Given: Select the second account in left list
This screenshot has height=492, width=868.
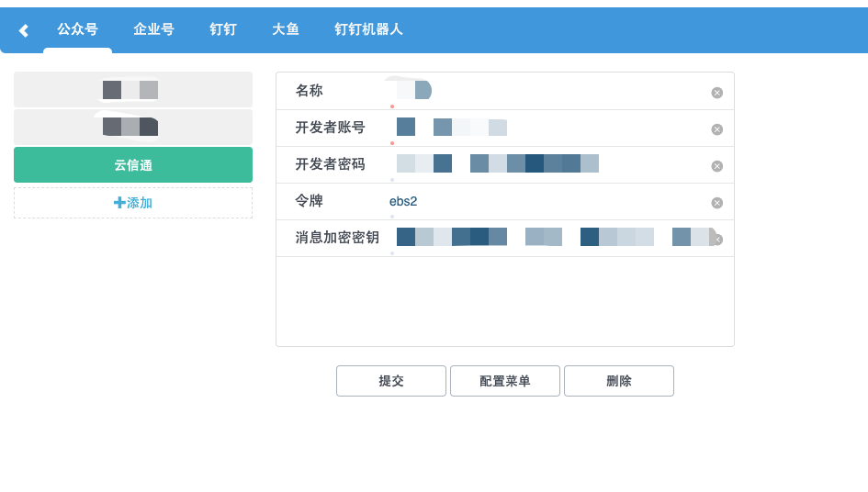Looking at the screenshot, I should 133,127.
